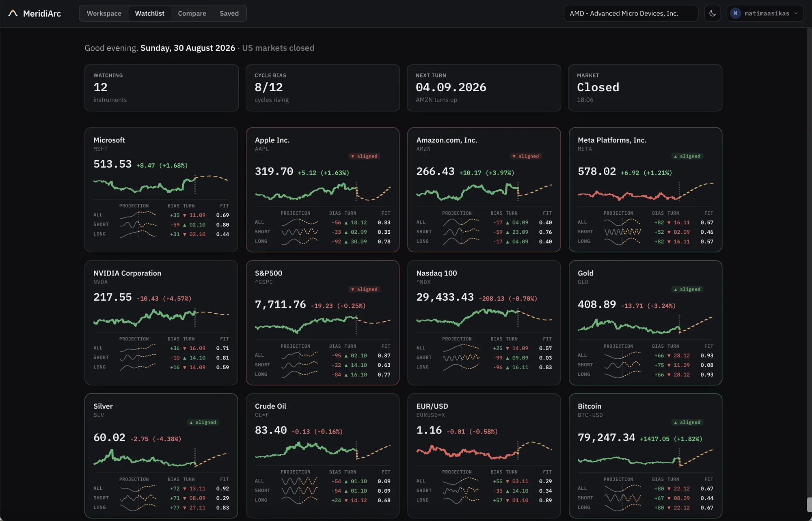Click Nasdaq 100's SHORT projection sparkline

(461, 357)
